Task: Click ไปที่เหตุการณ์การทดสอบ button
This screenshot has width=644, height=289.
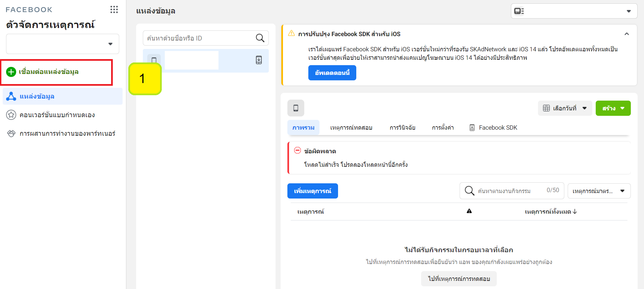Action: tap(459, 279)
